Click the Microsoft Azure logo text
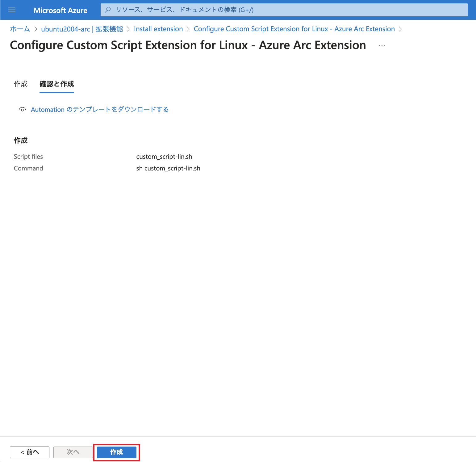 (x=61, y=10)
